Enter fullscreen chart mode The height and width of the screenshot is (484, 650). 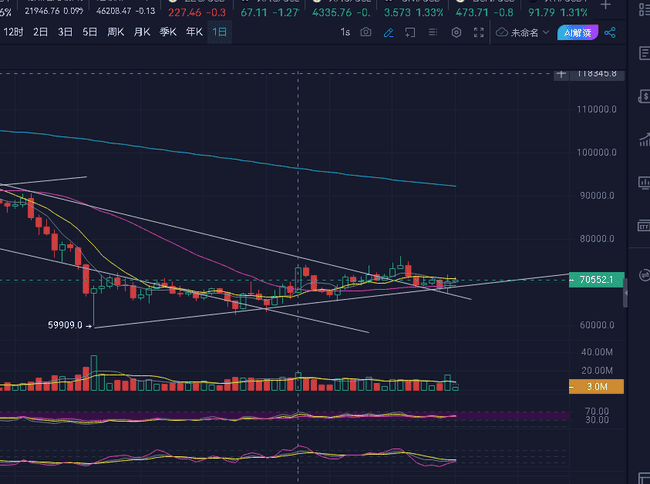(x=479, y=33)
